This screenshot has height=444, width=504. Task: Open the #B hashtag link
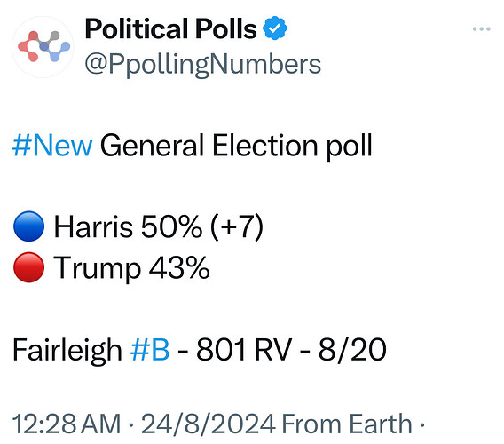[150, 350]
